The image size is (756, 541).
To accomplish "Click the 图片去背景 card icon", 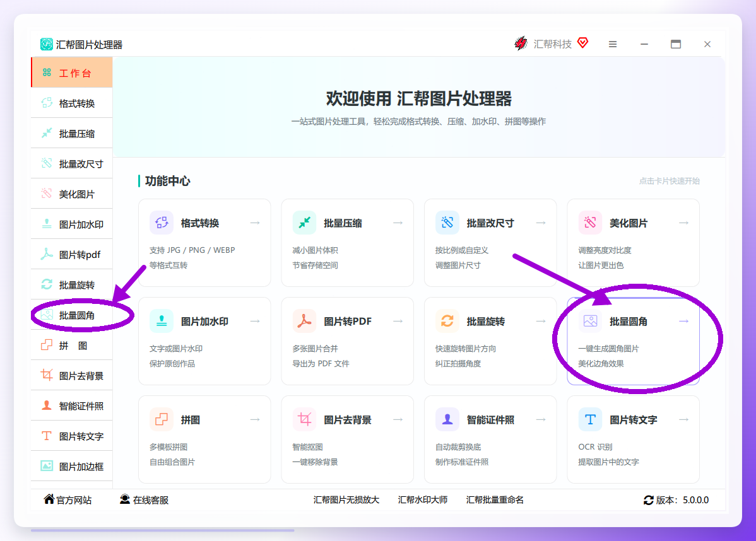I will click(304, 419).
